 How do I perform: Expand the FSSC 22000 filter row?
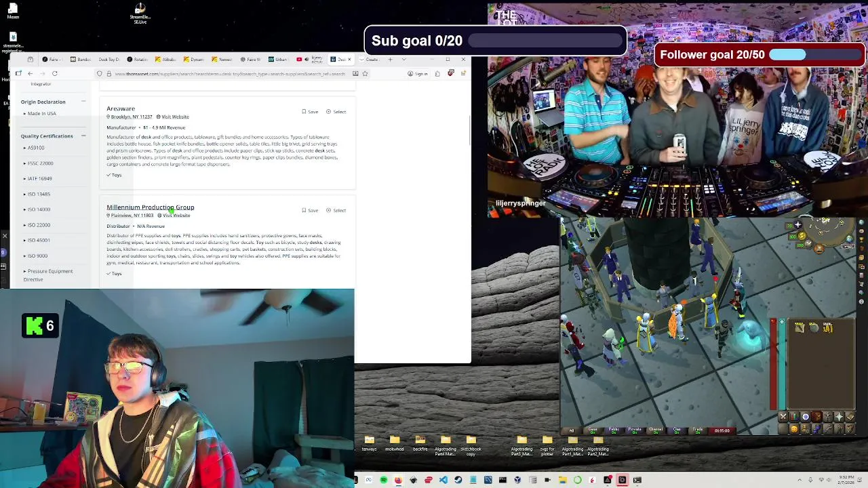pos(39,163)
